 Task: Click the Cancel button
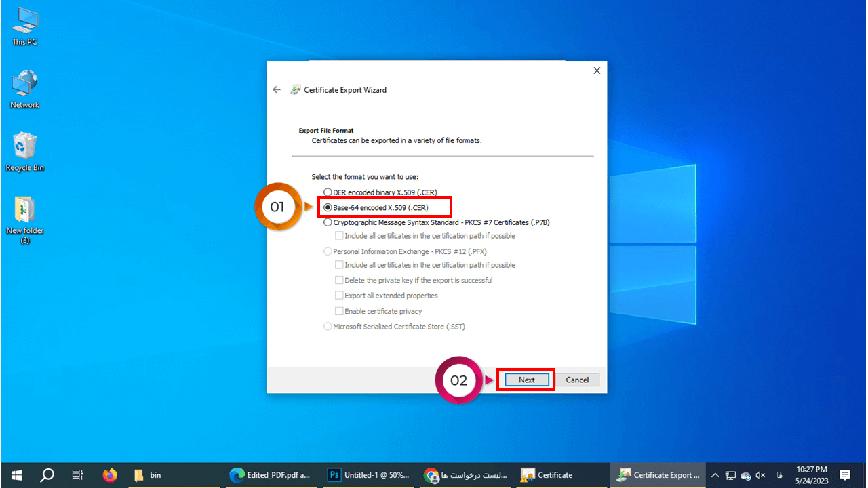[577, 380]
